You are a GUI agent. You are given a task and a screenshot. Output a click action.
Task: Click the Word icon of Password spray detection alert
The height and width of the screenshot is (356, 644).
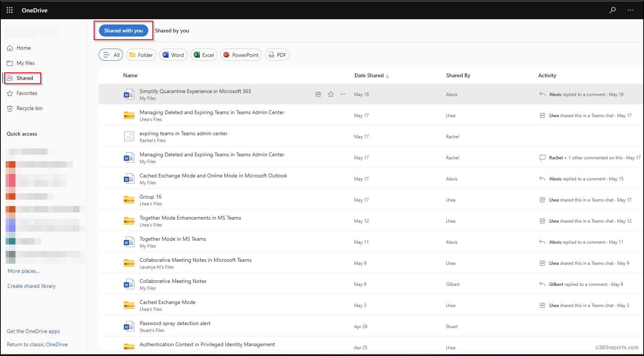[129, 326]
